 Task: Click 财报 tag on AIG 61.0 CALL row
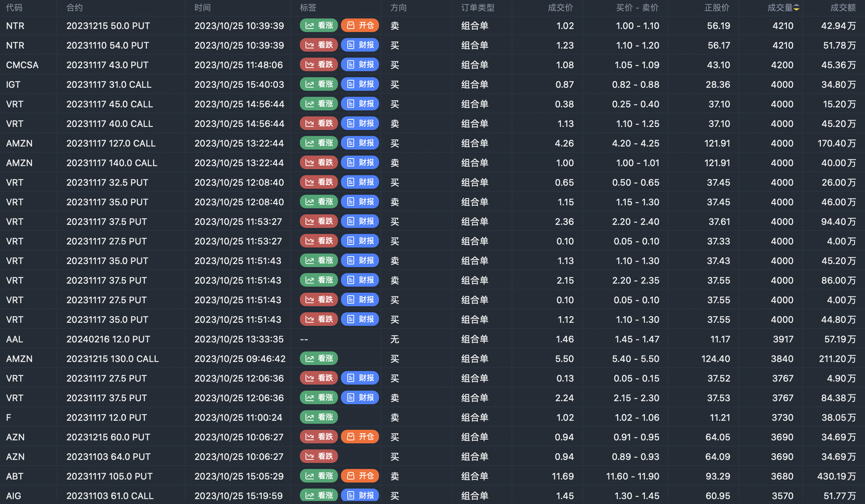click(x=360, y=496)
